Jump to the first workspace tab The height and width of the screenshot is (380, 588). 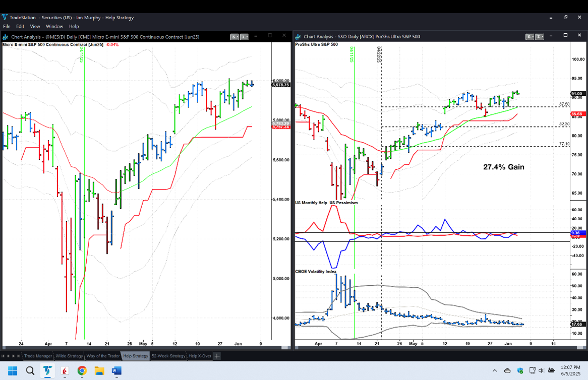pos(3,356)
